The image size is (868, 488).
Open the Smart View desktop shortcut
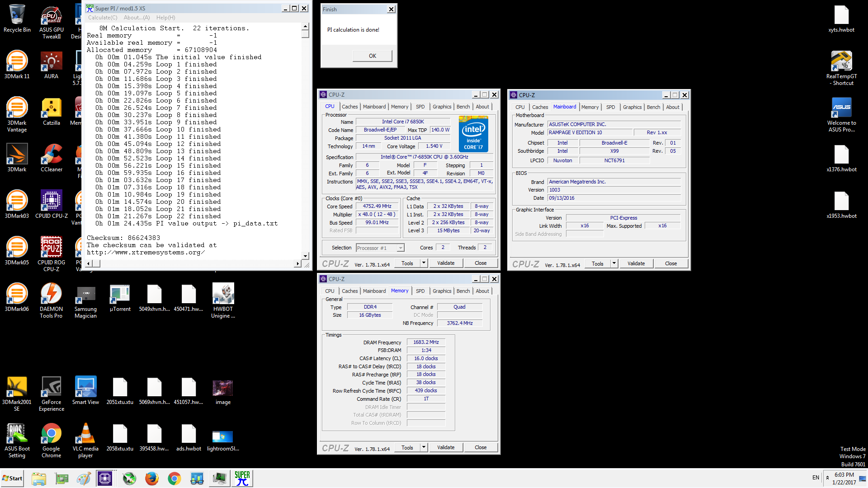click(85, 391)
